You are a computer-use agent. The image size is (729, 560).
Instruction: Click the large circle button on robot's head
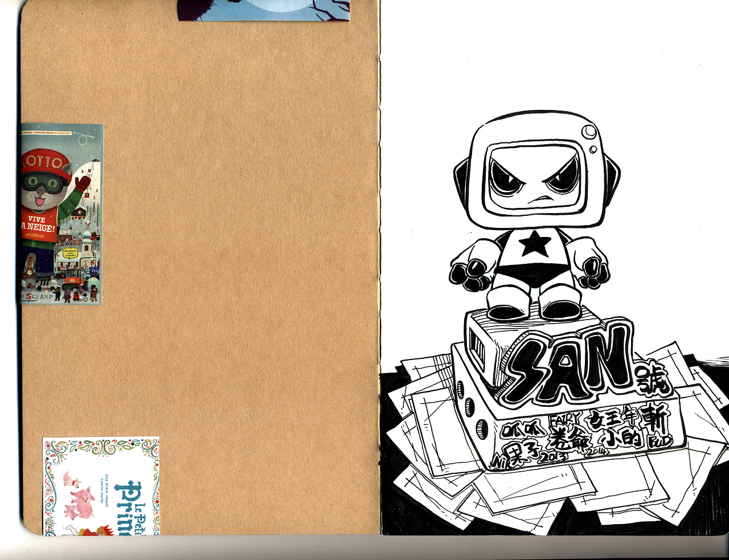point(589,132)
